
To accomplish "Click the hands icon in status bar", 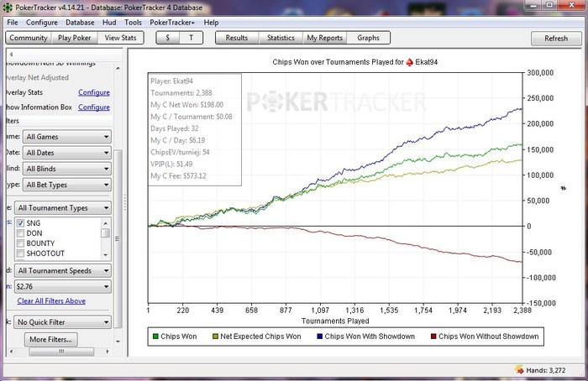I will coord(519,370).
